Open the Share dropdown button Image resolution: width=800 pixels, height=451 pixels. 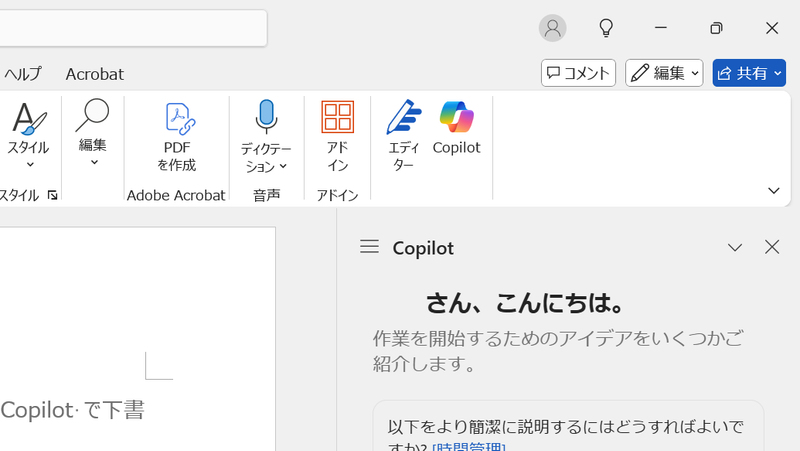[749, 73]
